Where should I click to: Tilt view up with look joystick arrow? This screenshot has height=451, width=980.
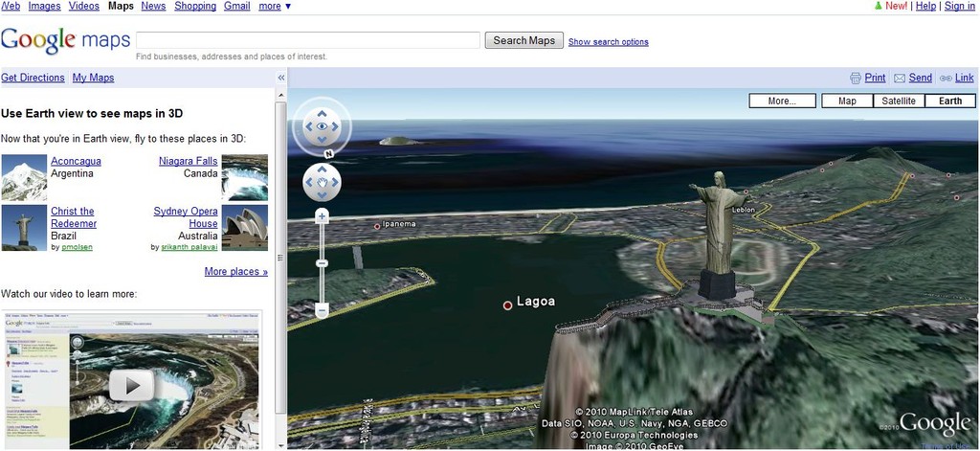click(x=322, y=113)
